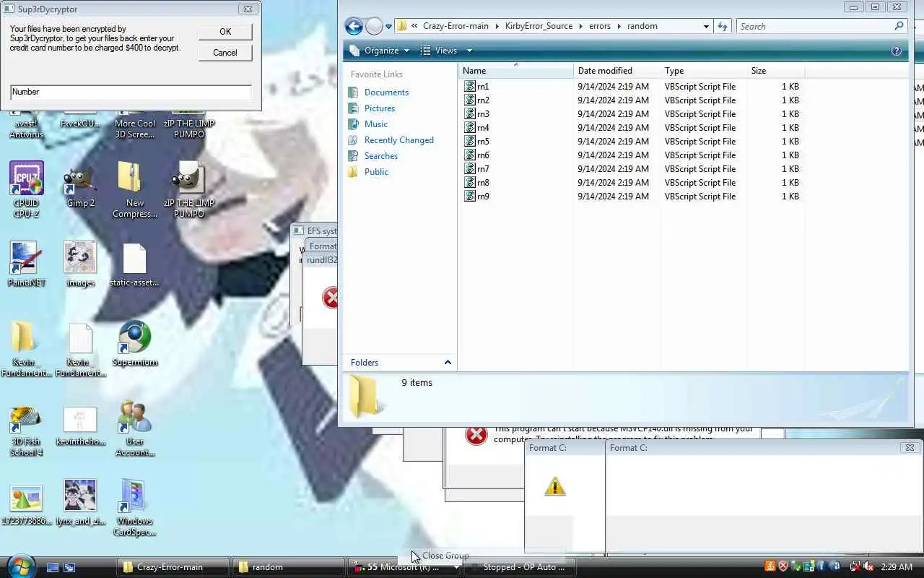Open Searches favorite link
This screenshot has height=578, width=924.
(x=381, y=156)
